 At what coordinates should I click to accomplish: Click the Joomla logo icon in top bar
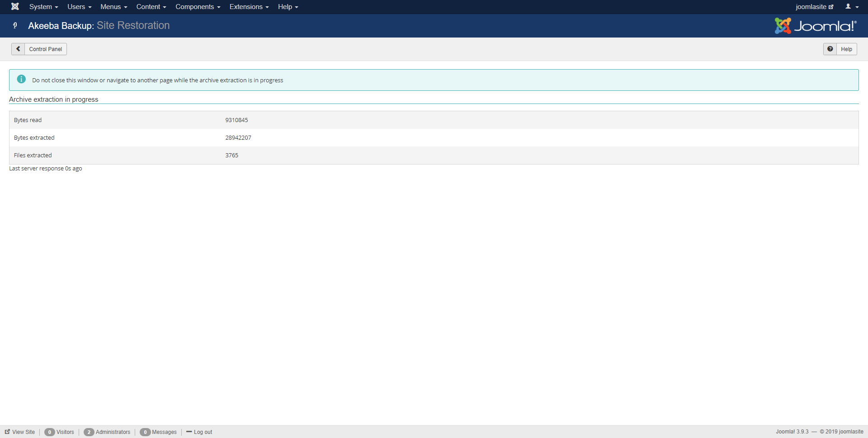click(x=15, y=7)
